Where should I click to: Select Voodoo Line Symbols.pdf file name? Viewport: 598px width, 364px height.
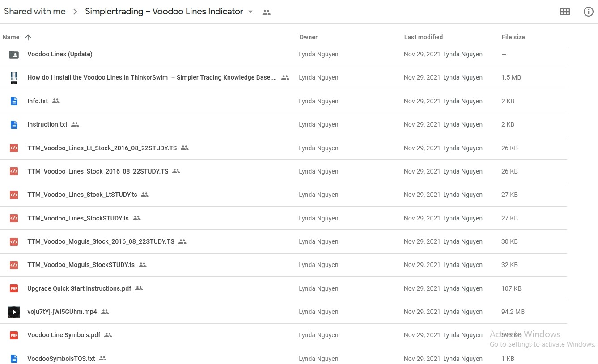pyautogui.click(x=64, y=335)
